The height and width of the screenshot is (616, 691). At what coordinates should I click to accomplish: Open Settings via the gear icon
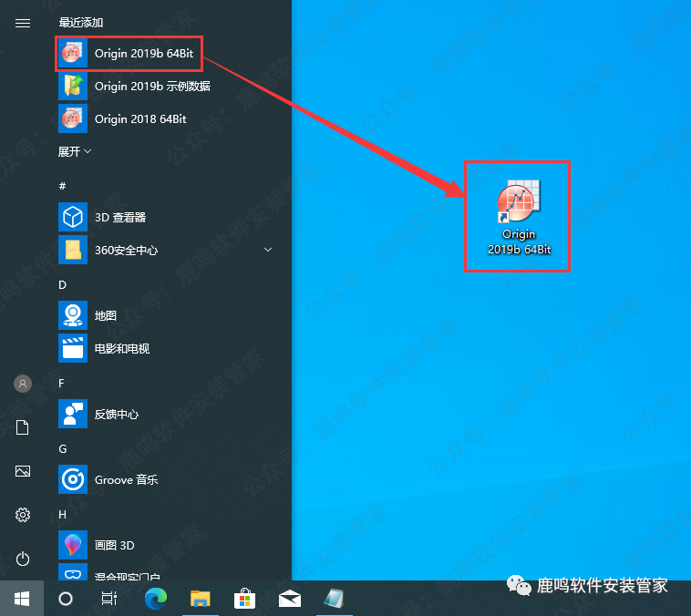[23, 515]
